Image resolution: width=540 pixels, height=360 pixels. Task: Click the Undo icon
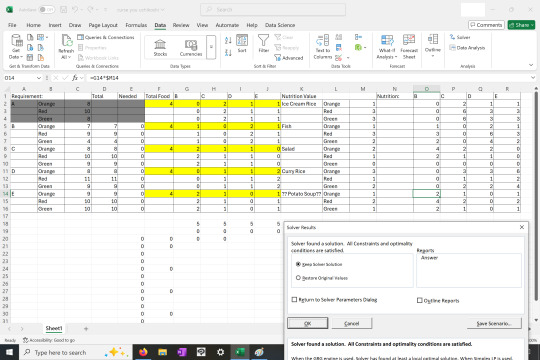(x=75, y=10)
